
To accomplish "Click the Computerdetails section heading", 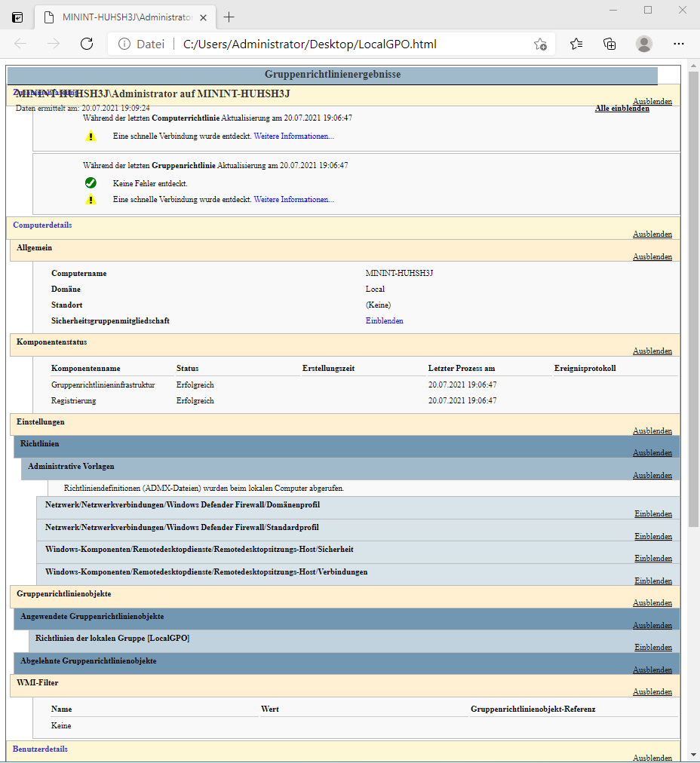I will 42,225.
